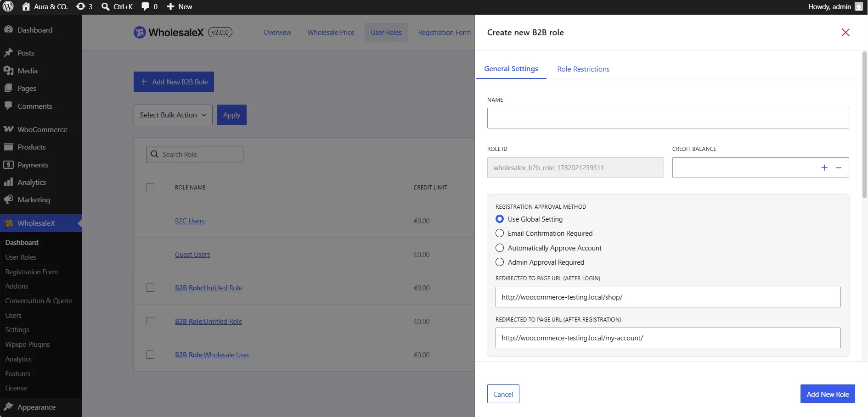Increase credit balance with plus icon
This screenshot has width=868, height=417.
[824, 167]
